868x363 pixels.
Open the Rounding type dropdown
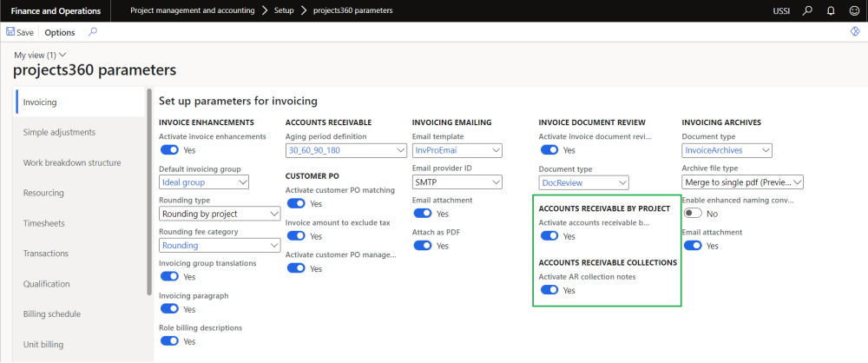273,214
